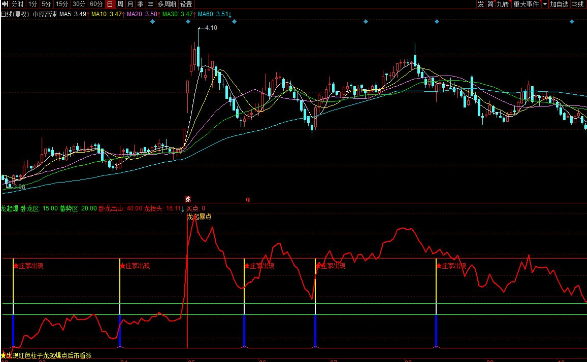Select the 5分 period
The image size is (587, 362).
click(x=46, y=4)
